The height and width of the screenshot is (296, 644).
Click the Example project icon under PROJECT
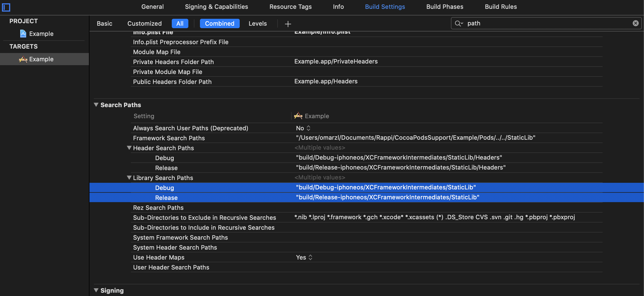[23, 33]
